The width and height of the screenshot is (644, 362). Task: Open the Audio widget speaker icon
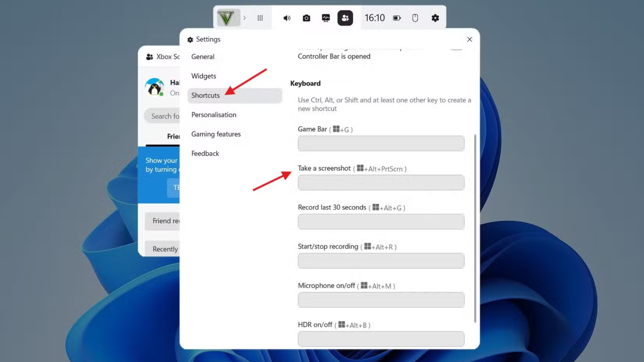click(287, 18)
